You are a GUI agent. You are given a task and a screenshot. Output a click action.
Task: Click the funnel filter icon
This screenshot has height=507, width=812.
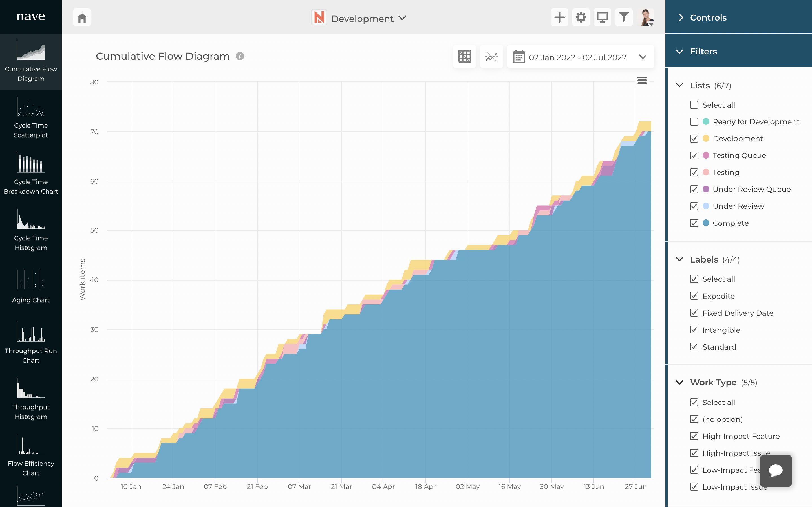(624, 17)
